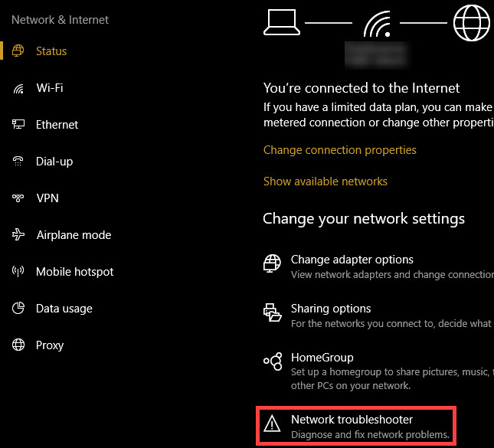This screenshot has width=494, height=448.
Task: Click the Show available networks link
Action: (325, 181)
